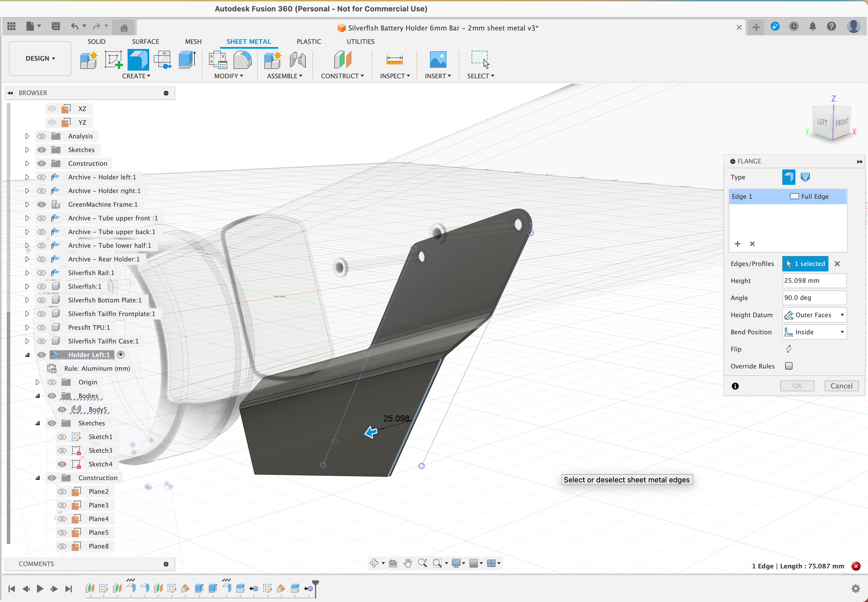This screenshot has width=868, height=602.
Task: Toggle Full Edge for Edge 1
Action: [x=795, y=196]
